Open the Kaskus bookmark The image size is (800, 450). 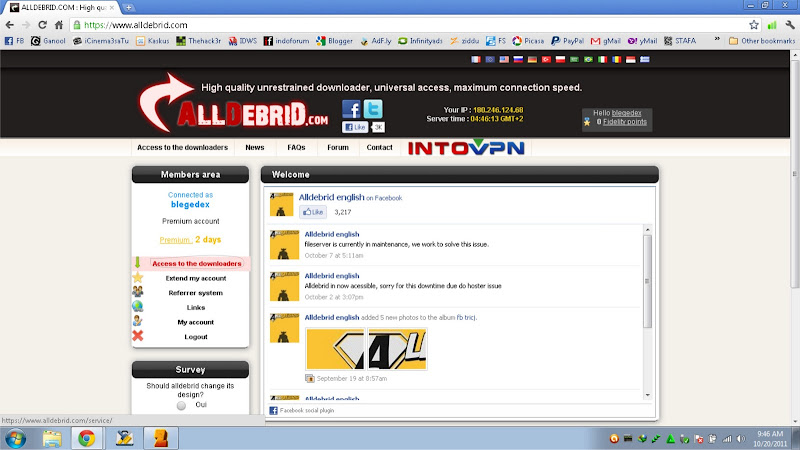153,41
